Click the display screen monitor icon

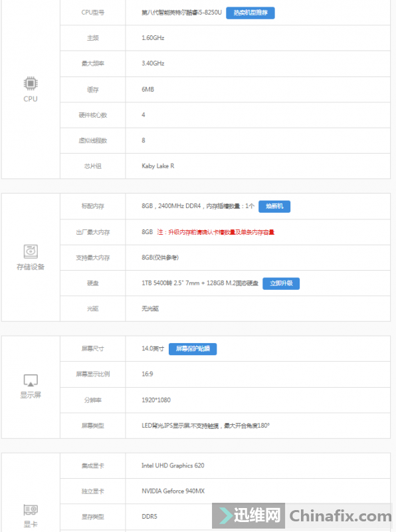click(x=31, y=380)
